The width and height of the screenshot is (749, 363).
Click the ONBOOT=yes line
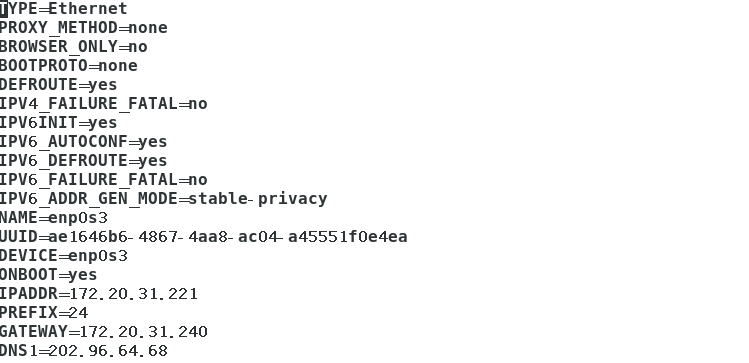(x=48, y=275)
